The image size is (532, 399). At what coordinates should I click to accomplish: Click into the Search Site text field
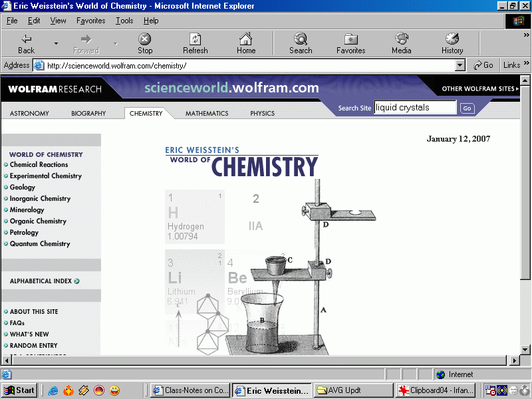pyautogui.click(x=415, y=108)
